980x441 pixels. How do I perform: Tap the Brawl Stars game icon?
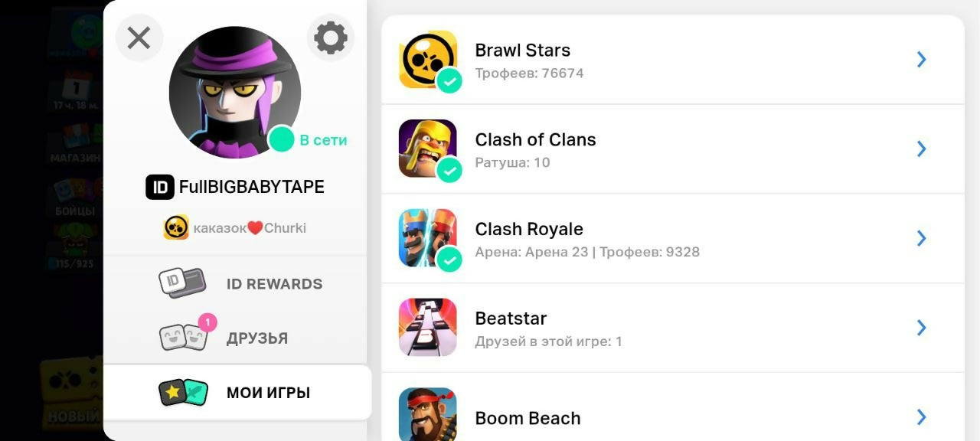click(428, 60)
